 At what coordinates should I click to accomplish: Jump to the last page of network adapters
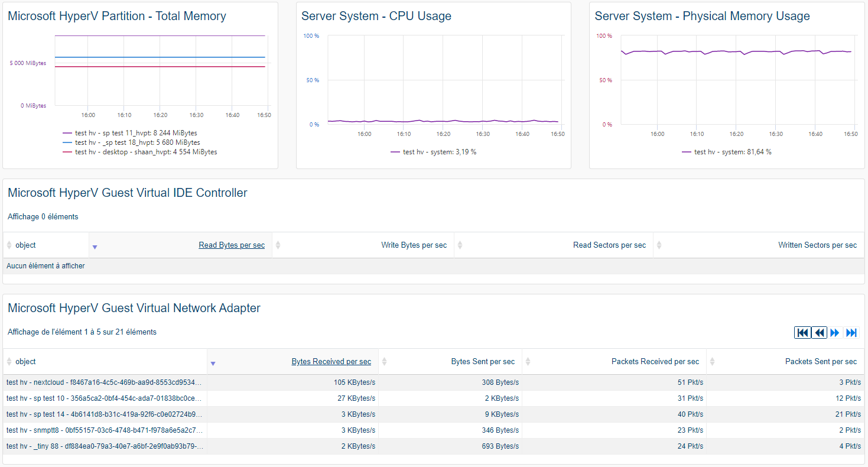click(x=851, y=332)
